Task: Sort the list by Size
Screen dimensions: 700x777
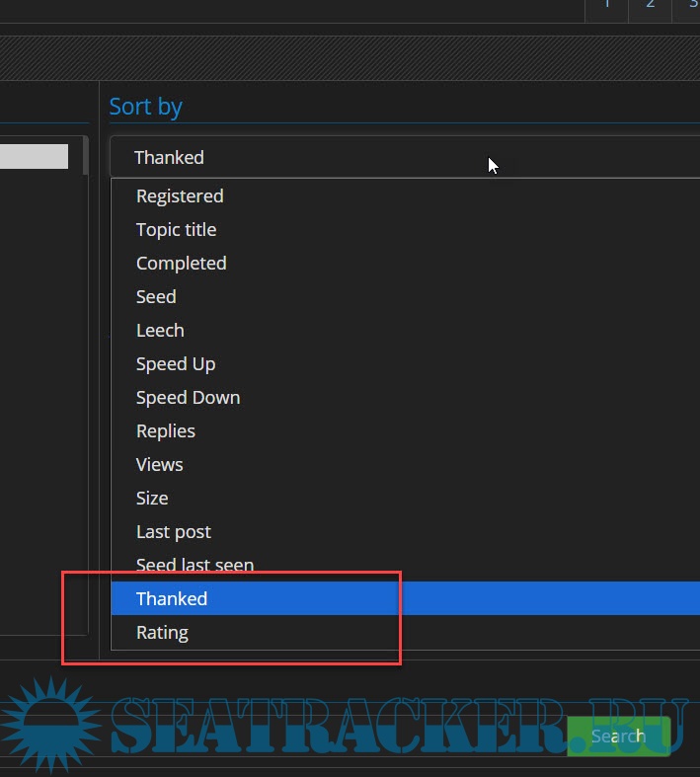Action: pos(152,499)
